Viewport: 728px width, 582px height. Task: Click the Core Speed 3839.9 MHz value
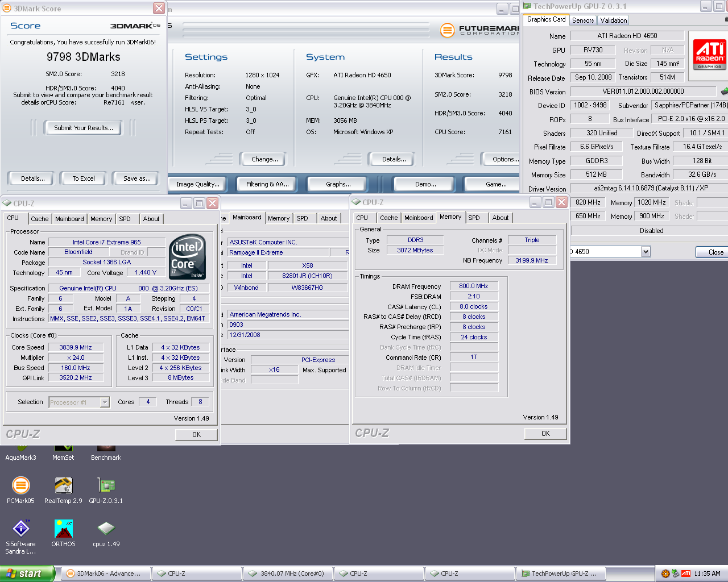coord(75,347)
